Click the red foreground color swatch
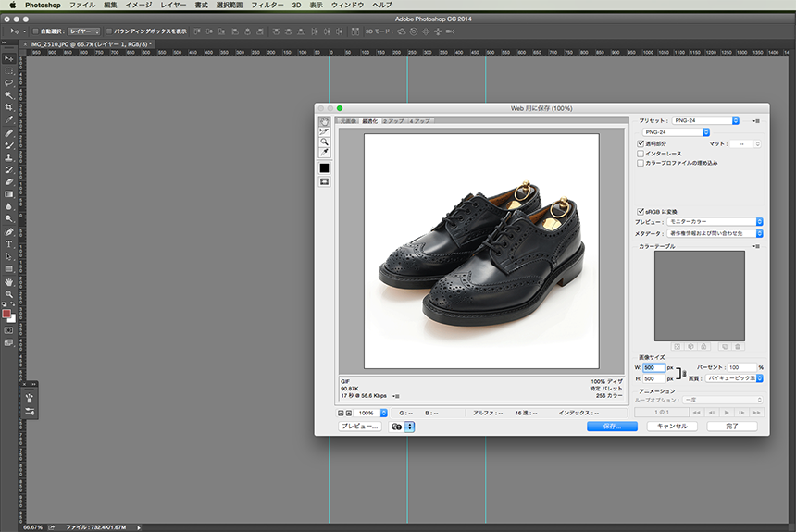This screenshot has height=532, width=796. (6, 314)
